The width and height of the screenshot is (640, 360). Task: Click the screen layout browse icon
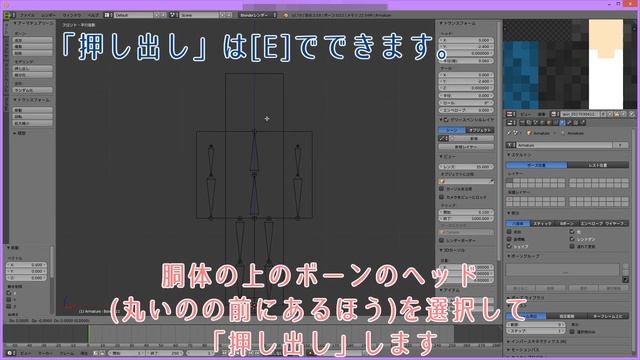coord(107,15)
